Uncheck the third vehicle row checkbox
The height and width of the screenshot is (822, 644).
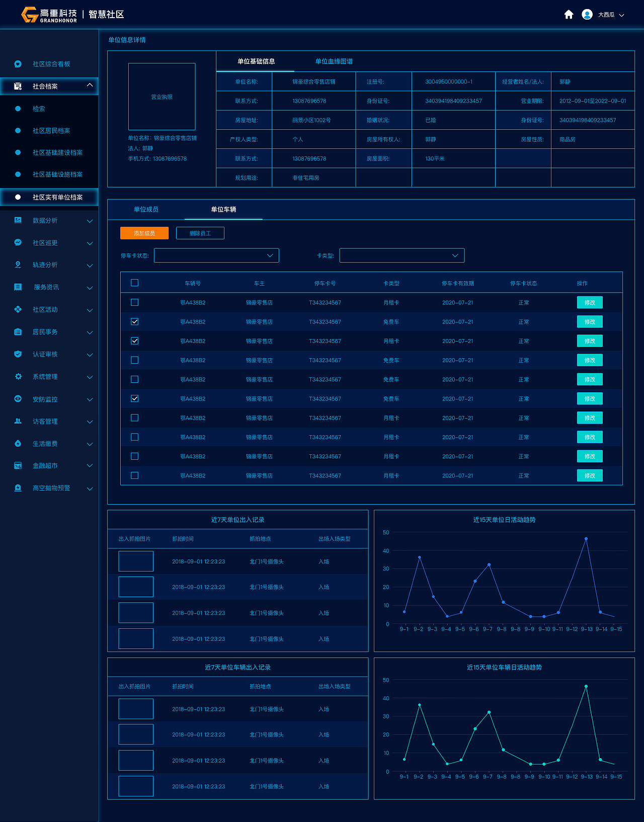[134, 341]
